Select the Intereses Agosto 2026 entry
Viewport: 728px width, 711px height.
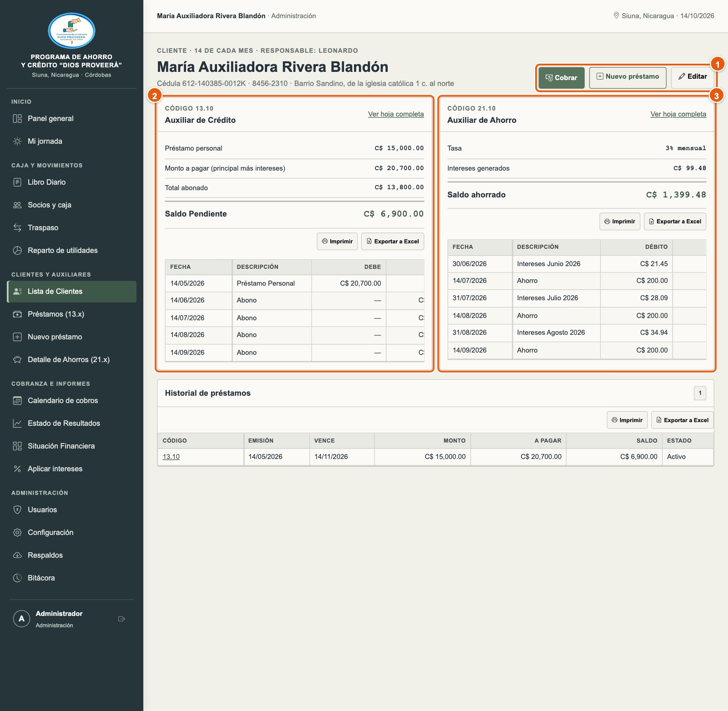pyautogui.click(x=551, y=333)
